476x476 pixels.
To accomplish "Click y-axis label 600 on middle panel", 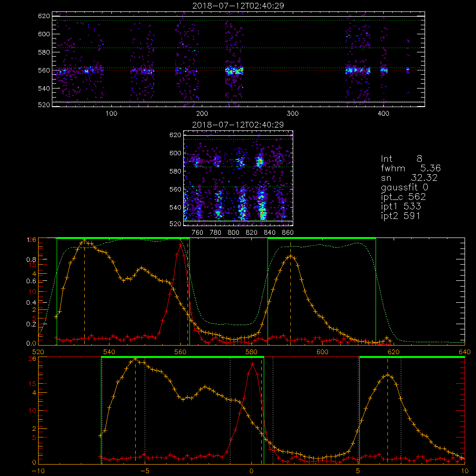I will pyautogui.click(x=176, y=153).
